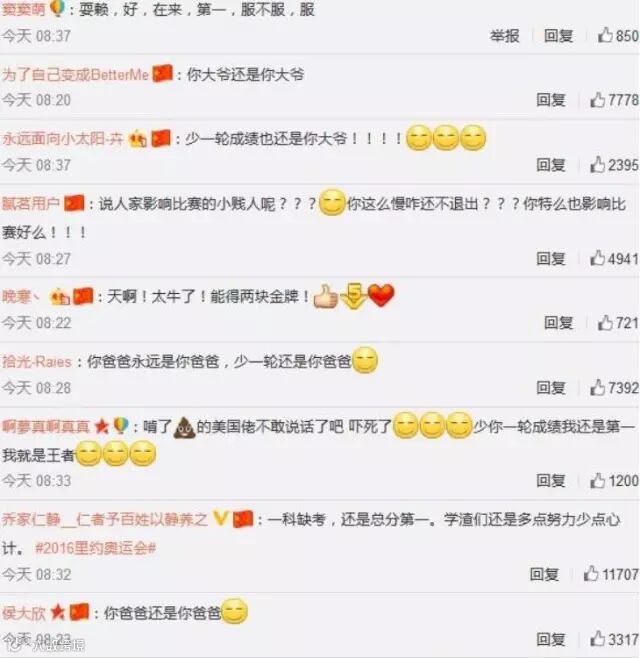
Task: Click 回复 on the 今天 08:22 comment
Action: (x=558, y=323)
